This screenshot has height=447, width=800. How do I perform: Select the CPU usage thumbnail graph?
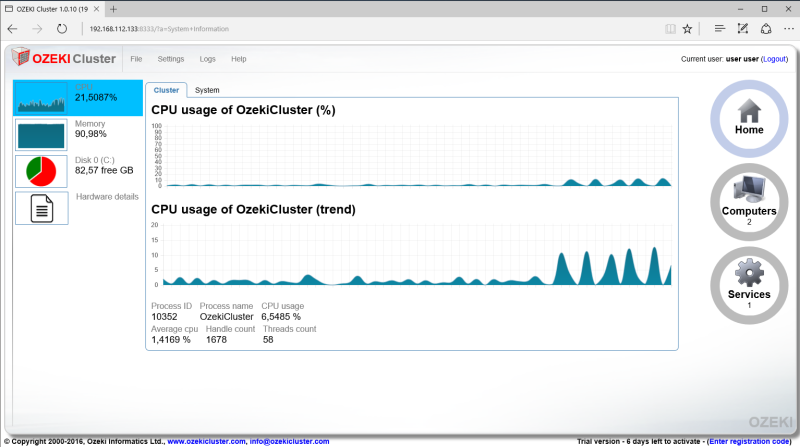click(41, 98)
